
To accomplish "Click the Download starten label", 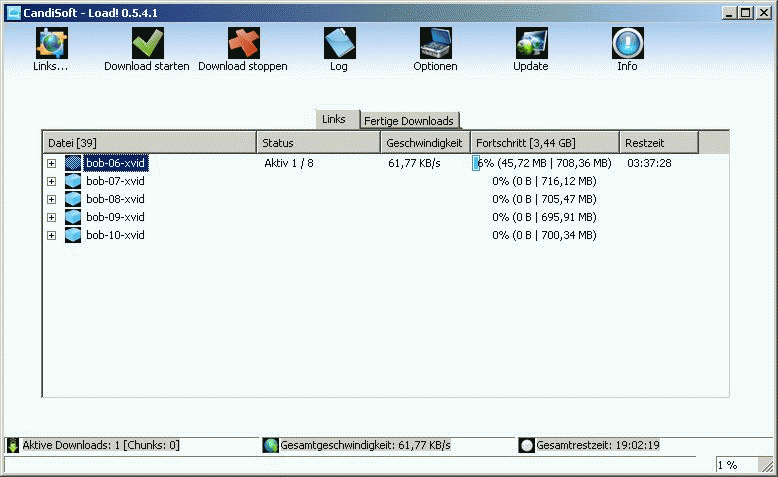I will pos(147,66).
